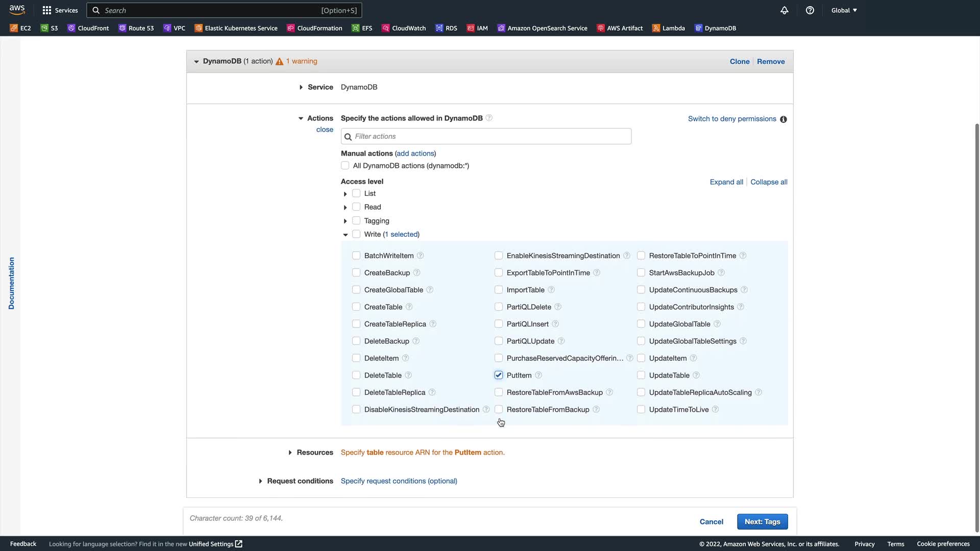
Task: Click the help icon next to CreateTable
Action: click(409, 307)
